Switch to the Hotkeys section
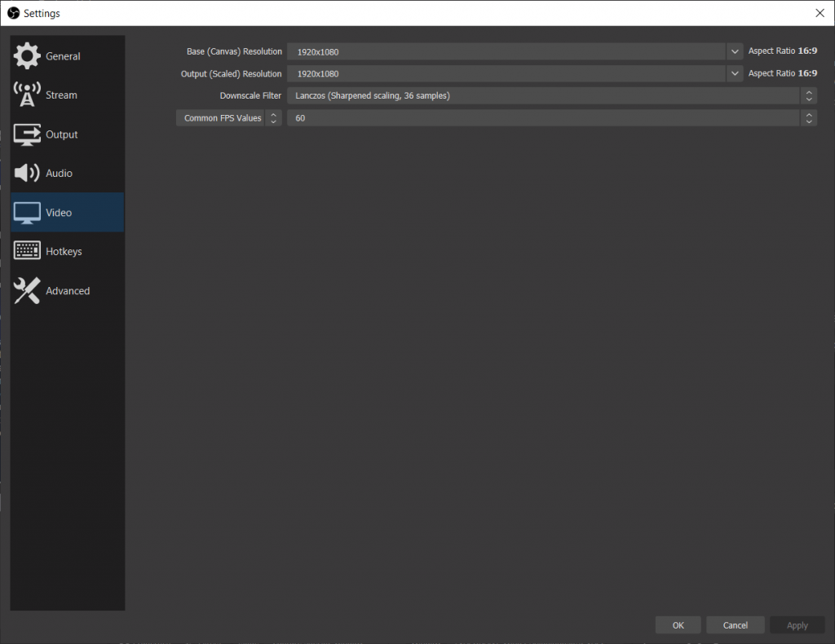The width and height of the screenshot is (835, 644). tap(62, 251)
